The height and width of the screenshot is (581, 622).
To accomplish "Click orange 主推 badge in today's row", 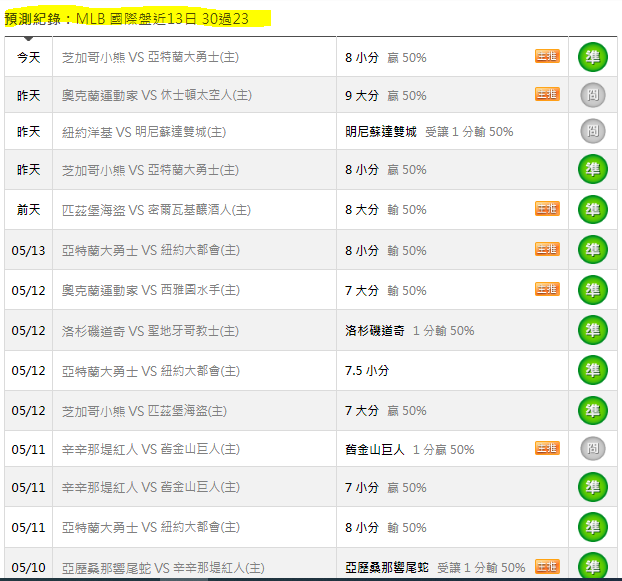I will click(x=547, y=56).
